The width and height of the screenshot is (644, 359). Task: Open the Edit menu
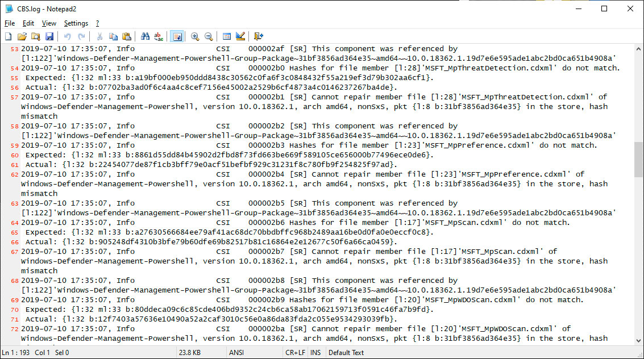(28, 23)
